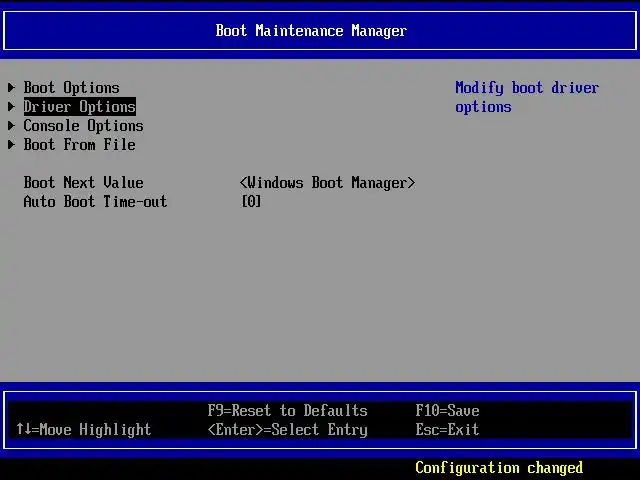Click the Configuration changed status message
This screenshot has height=480, width=640.
(x=499, y=468)
